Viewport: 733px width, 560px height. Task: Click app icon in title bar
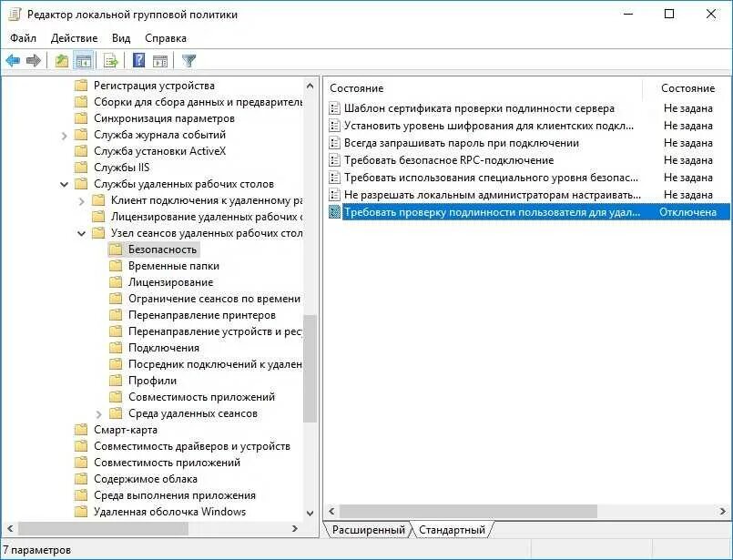point(15,15)
